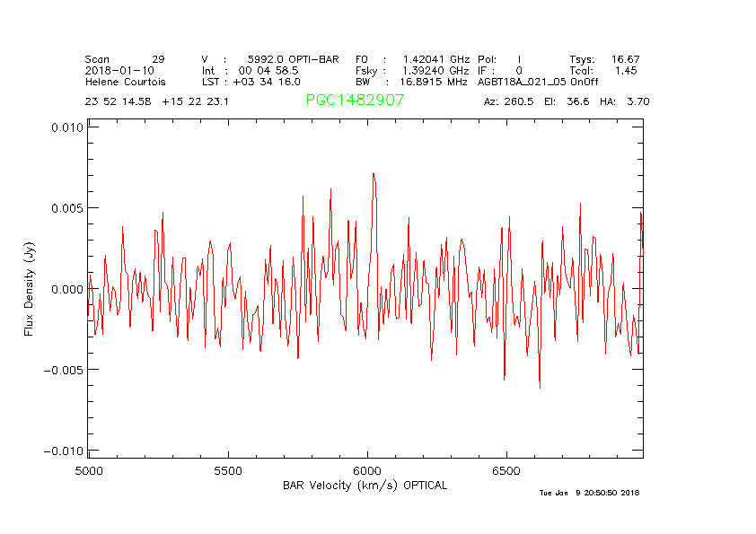The width and height of the screenshot is (756, 534).
Task: Click the BAR Velocity (km/s) OPTICAL label
Action: (365, 486)
